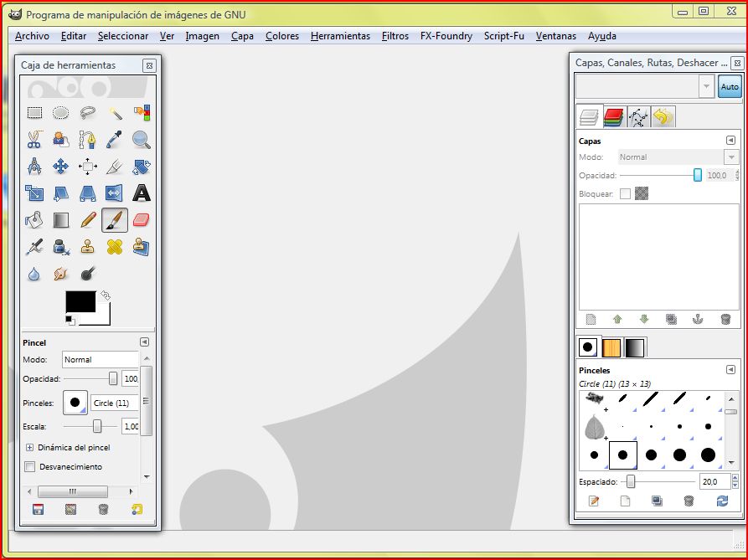748x560 pixels.
Task: Click the Espaciado slider handle
Action: point(631,482)
